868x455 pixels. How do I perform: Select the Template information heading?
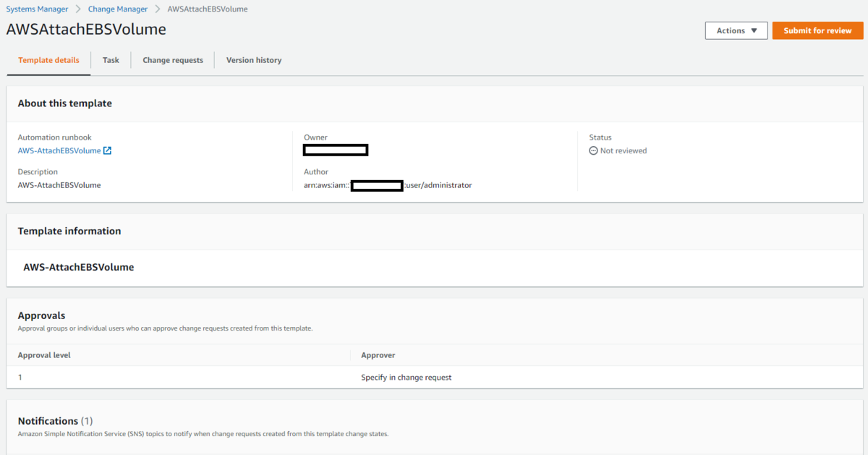(69, 231)
